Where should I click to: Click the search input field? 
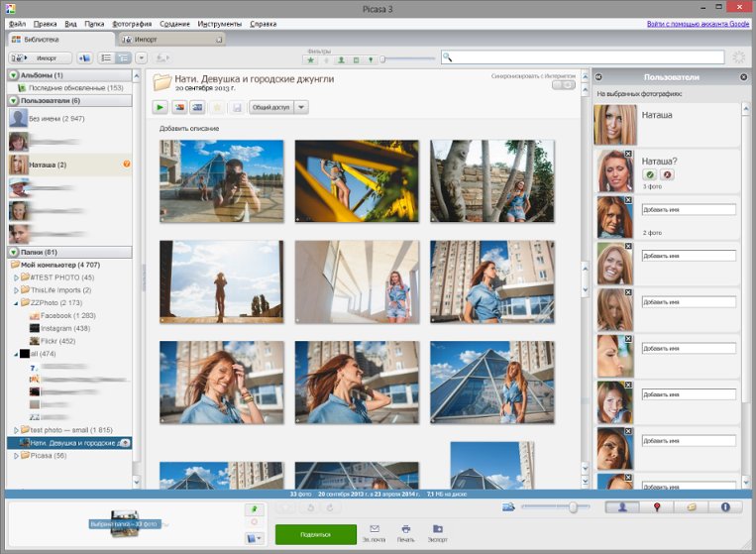point(583,57)
